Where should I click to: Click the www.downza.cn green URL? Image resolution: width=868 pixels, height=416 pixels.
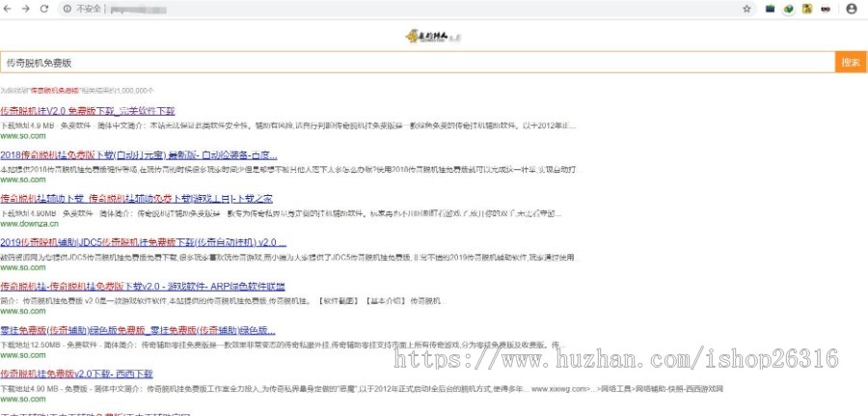(x=29, y=224)
